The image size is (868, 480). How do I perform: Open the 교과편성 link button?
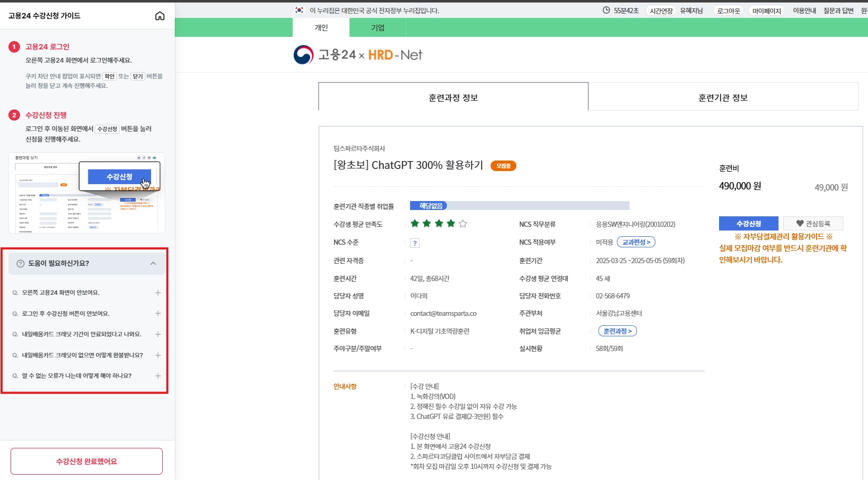pyautogui.click(x=636, y=242)
